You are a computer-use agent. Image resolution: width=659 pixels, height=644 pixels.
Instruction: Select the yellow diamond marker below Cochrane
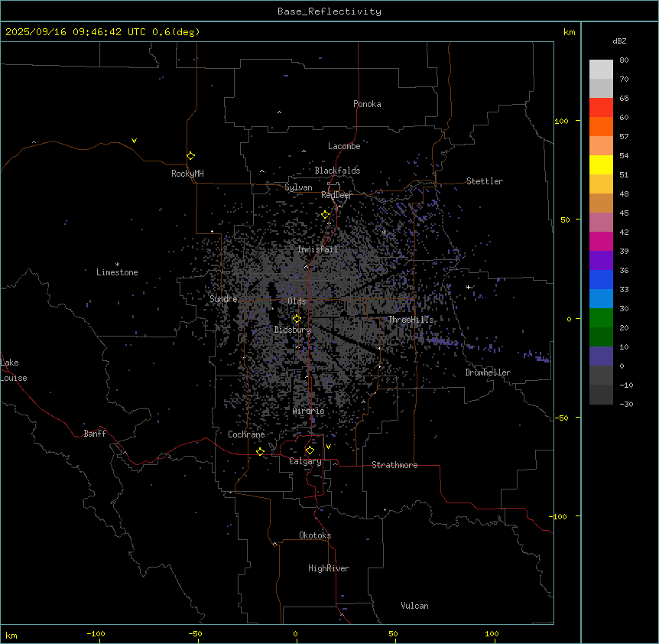(x=260, y=451)
